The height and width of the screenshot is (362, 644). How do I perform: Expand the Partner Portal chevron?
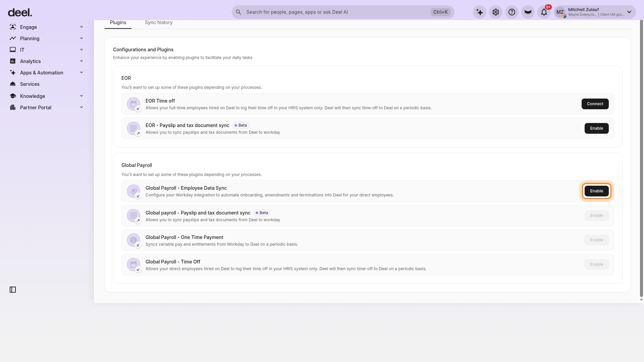(82, 107)
